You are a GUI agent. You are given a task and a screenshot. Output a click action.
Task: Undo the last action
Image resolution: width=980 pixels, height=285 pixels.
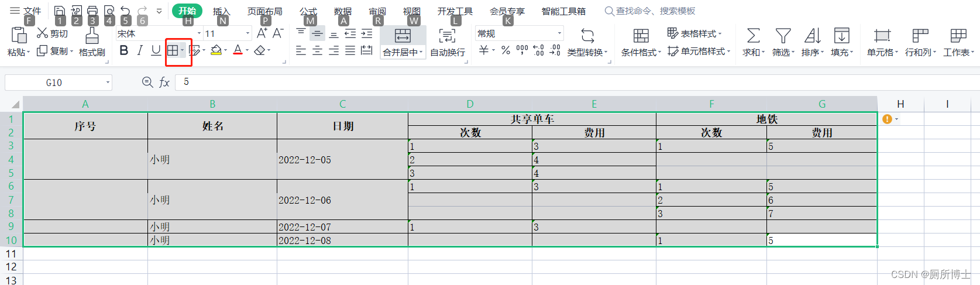[x=125, y=11]
